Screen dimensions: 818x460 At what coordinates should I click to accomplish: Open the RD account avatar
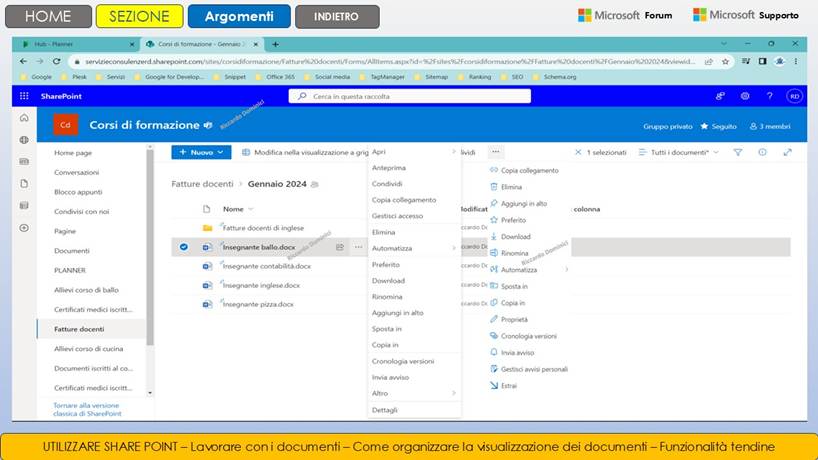(x=794, y=96)
